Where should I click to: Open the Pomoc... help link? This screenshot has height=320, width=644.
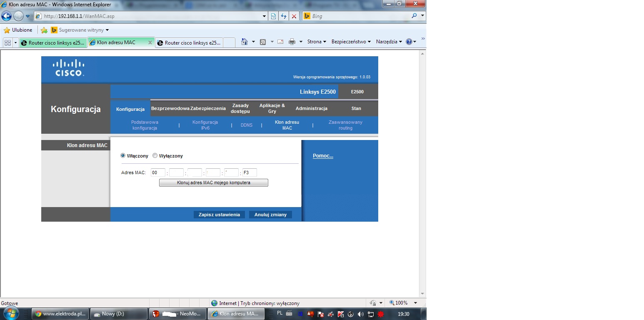[323, 156]
